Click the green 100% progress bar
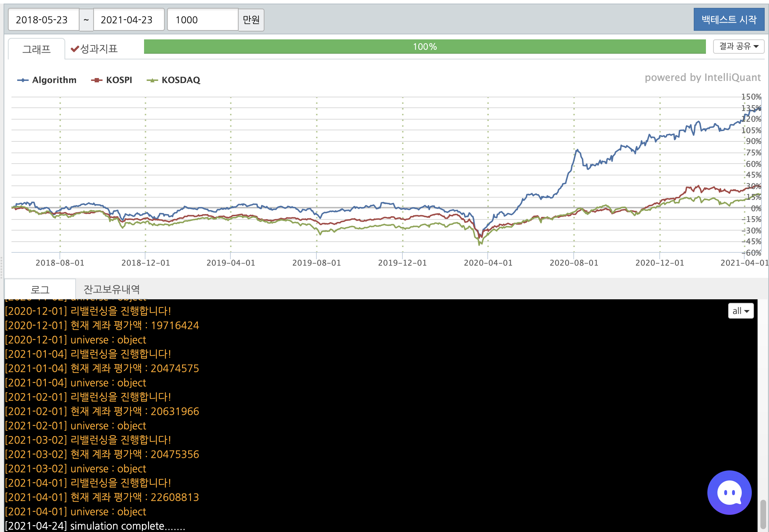Image resolution: width=769 pixels, height=532 pixels. click(425, 47)
